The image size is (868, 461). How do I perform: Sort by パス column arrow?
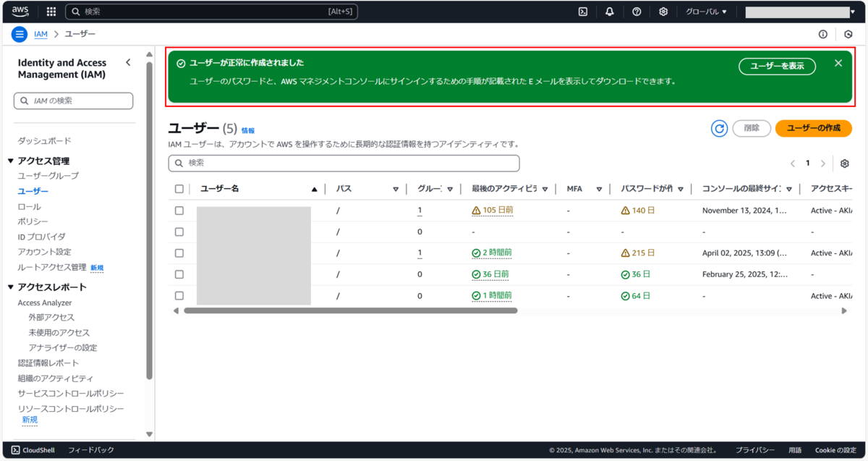(x=396, y=189)
